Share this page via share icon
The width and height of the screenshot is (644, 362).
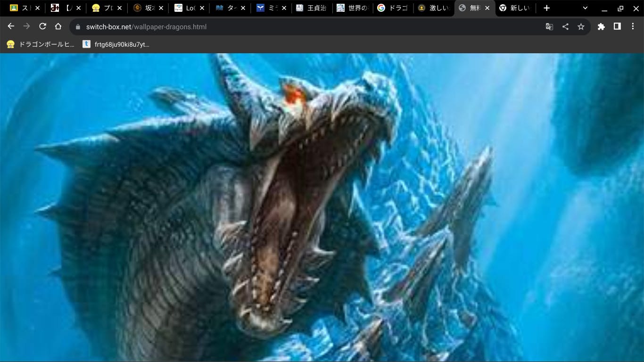tap(565, 27)
